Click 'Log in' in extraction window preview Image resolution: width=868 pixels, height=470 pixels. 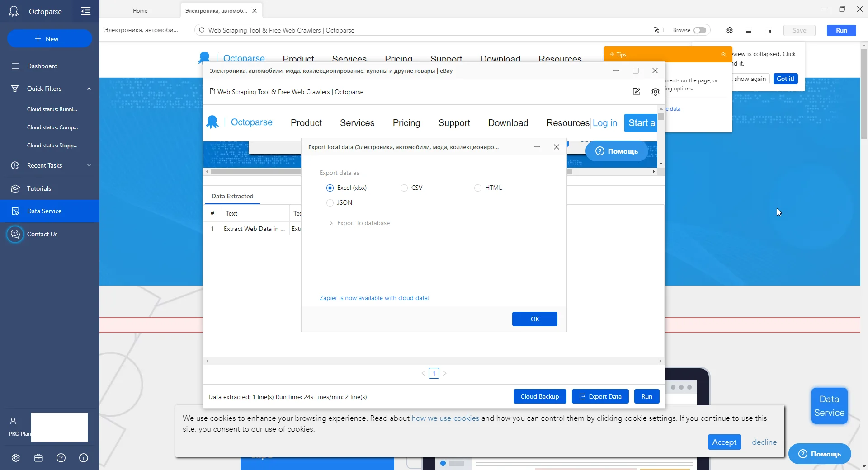(x=605, y=123)
